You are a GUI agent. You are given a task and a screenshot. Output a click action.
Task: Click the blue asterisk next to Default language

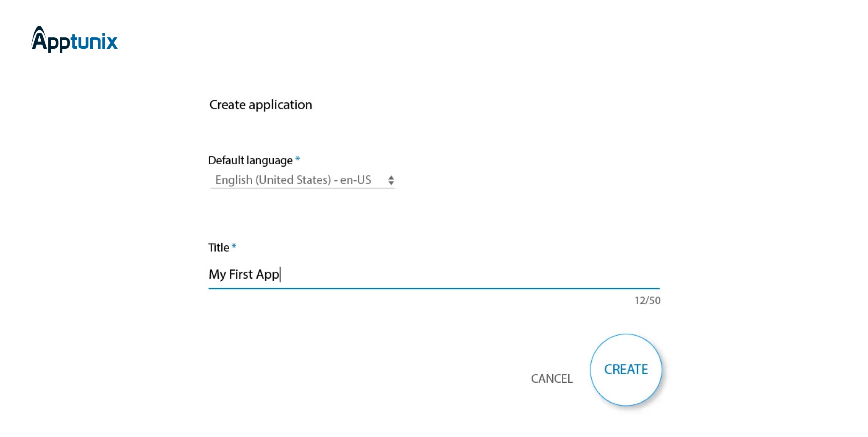[298, 159]
